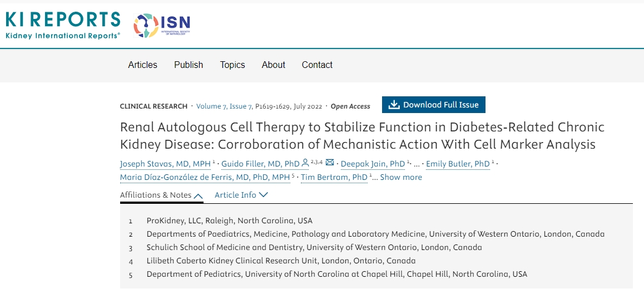Screen dimensions: 644x289
Task: Open the Topics menu
Action: (x=232, y=65)
